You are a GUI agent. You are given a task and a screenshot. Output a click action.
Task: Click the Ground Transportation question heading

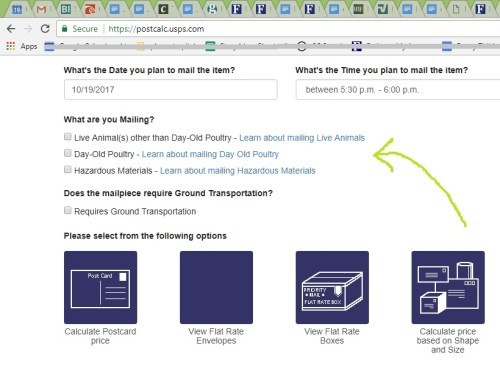[168, 193]
